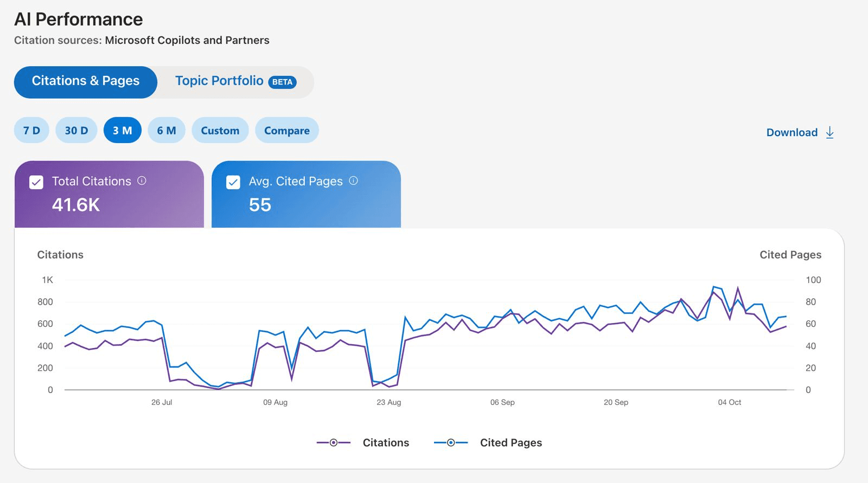Switch to the Topic Portfolio tab

[x=235, y=82]
